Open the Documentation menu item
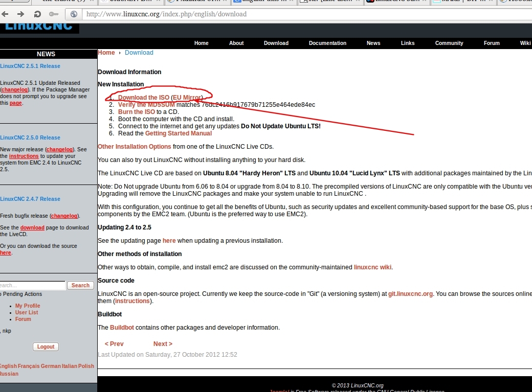The image size is (532, 392). pos(327,43)
